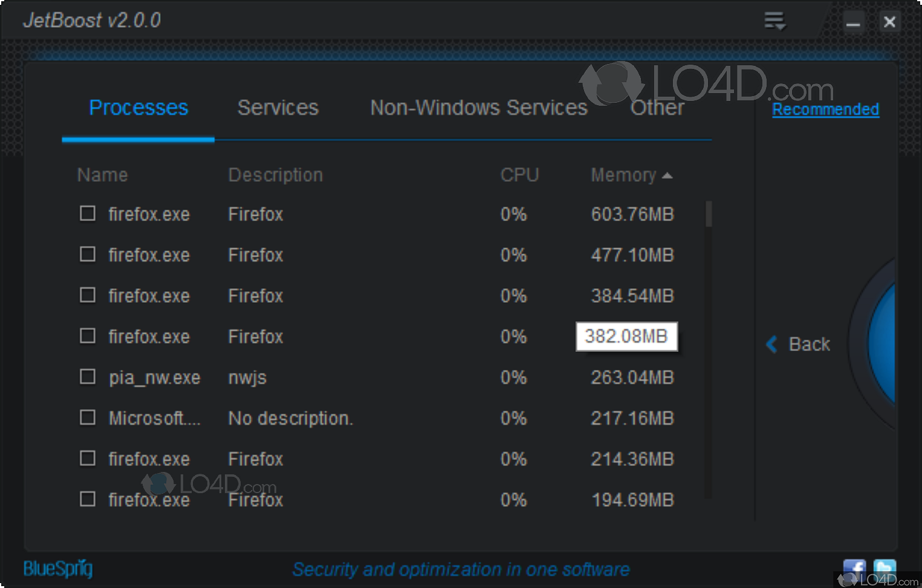Check the firefox.exe 194.69MB process box
The width and height of the screenshot is (922, 588).
(88, 499)
